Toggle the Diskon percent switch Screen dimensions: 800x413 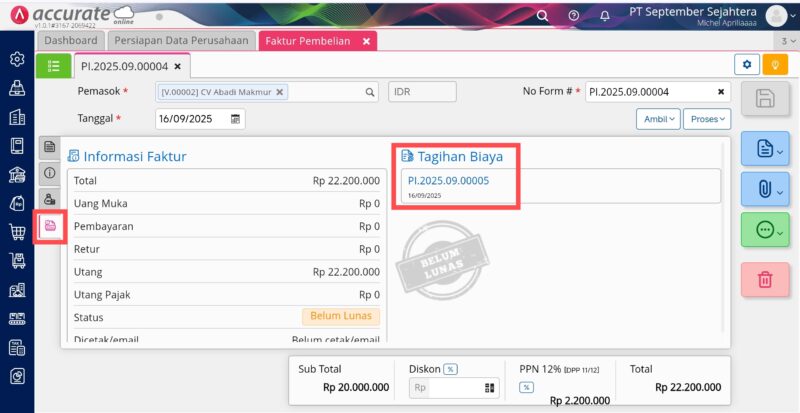tap(450, 369)
